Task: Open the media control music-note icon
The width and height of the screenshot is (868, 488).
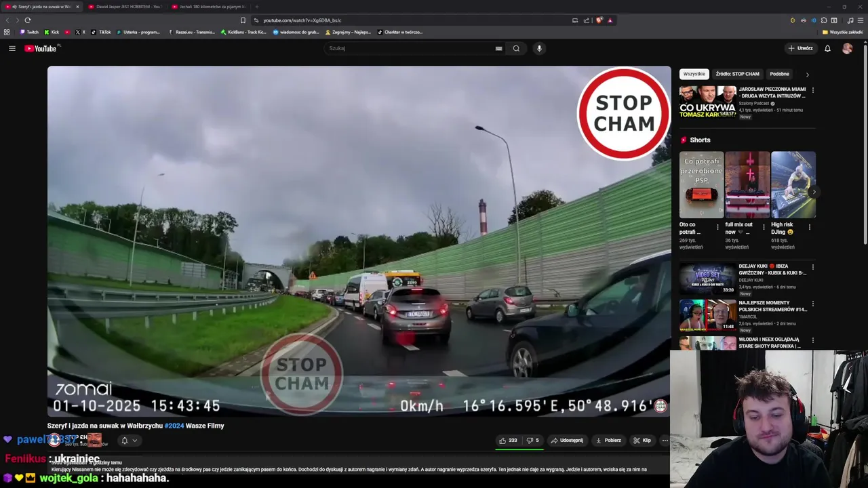Action: point(850,20)
